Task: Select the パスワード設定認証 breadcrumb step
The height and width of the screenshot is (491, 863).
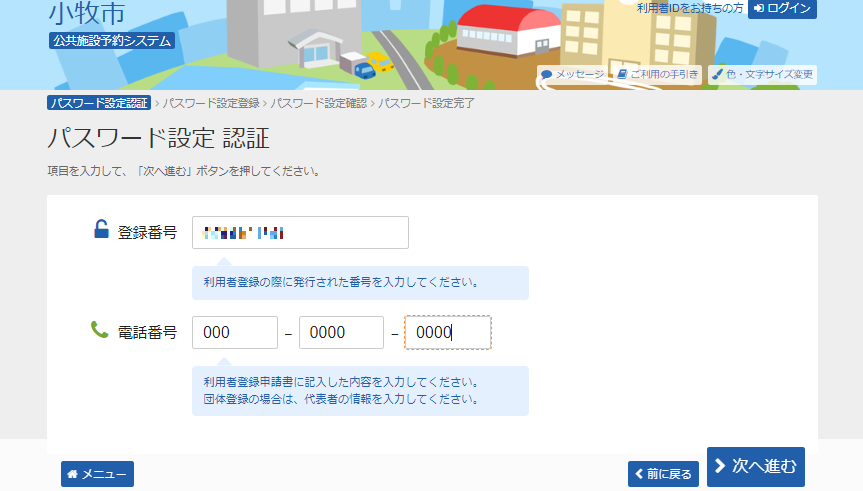Action: click(x=98, y=103)
